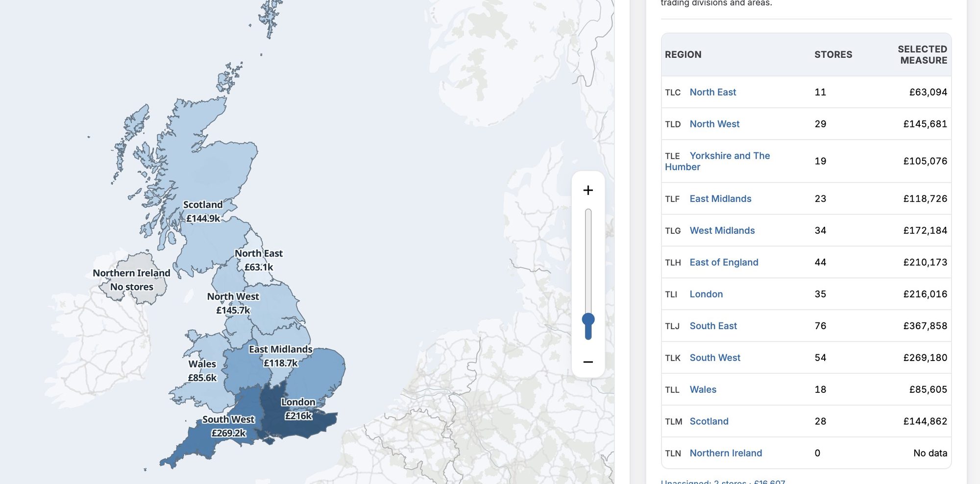The width and height of the screenshot is (980, 484).
Task: Click the £367,858 South East value
Action: pyautogui.click(x=925, y=326)
